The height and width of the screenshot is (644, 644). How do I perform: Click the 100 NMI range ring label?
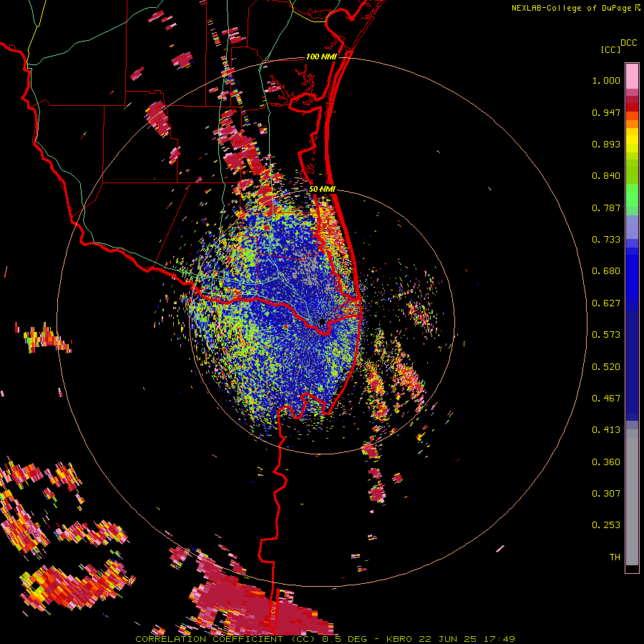pos(321,57)
